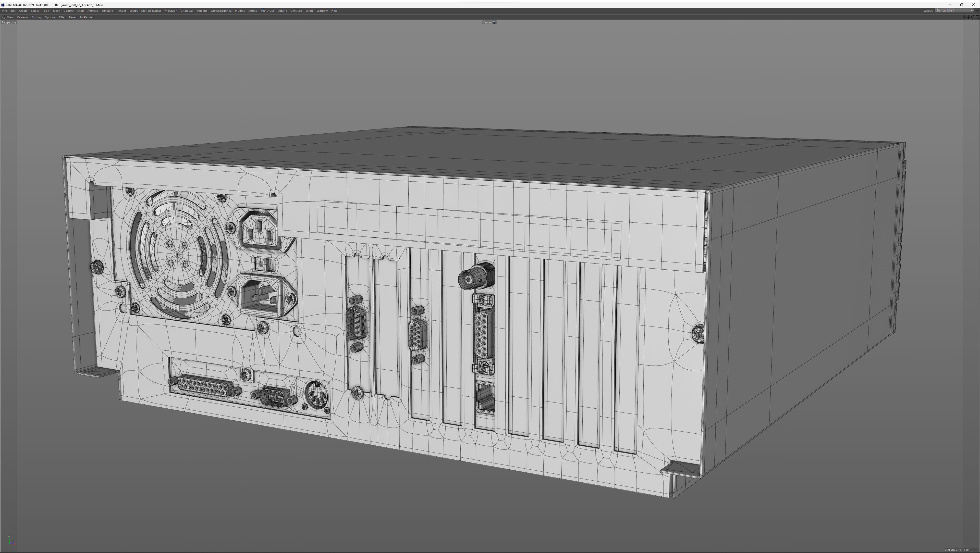Click the viewport dolly (zoom camera) icon
The width and height of the screenshot is (980, 553).
coord(969,17)
